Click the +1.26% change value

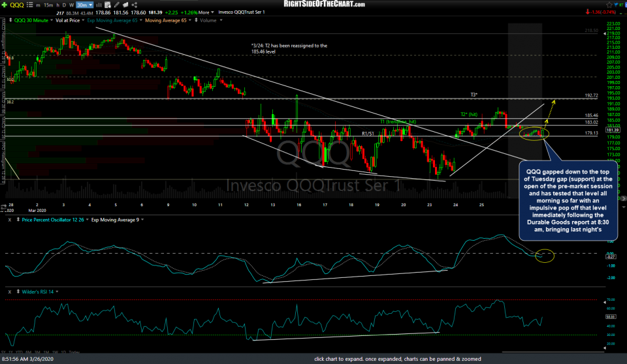189,12
